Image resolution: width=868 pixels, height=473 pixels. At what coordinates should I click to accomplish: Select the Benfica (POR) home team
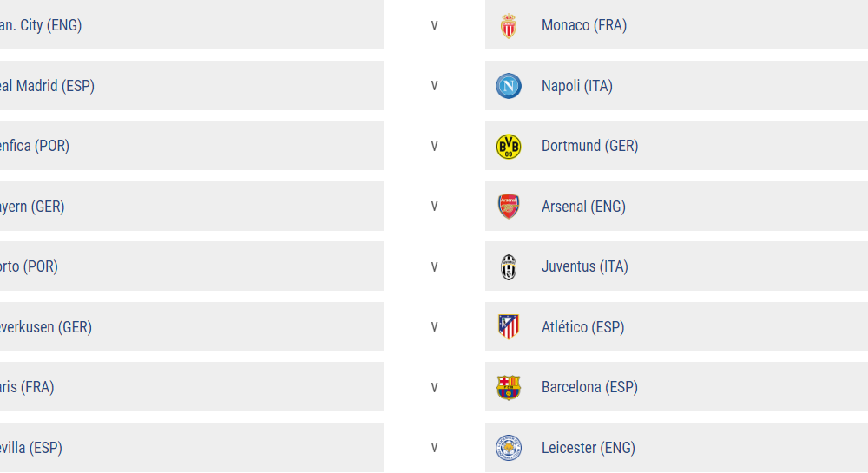(34, 146)
